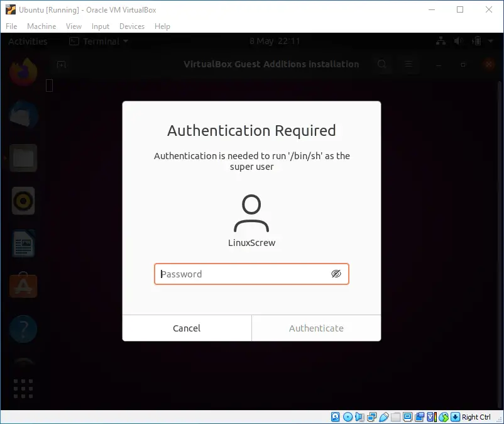Open the Terminal hamburger menu

(x=408, y=64)
